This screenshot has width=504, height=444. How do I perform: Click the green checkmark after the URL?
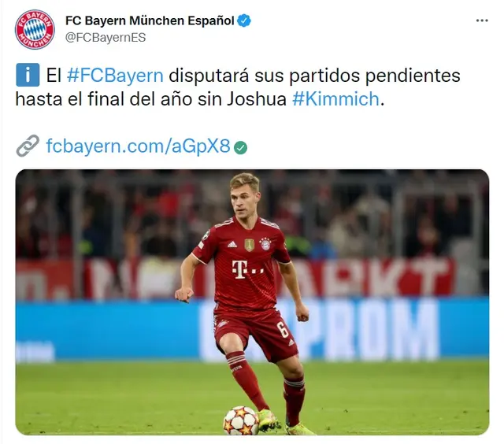click(x=240, y=147)
